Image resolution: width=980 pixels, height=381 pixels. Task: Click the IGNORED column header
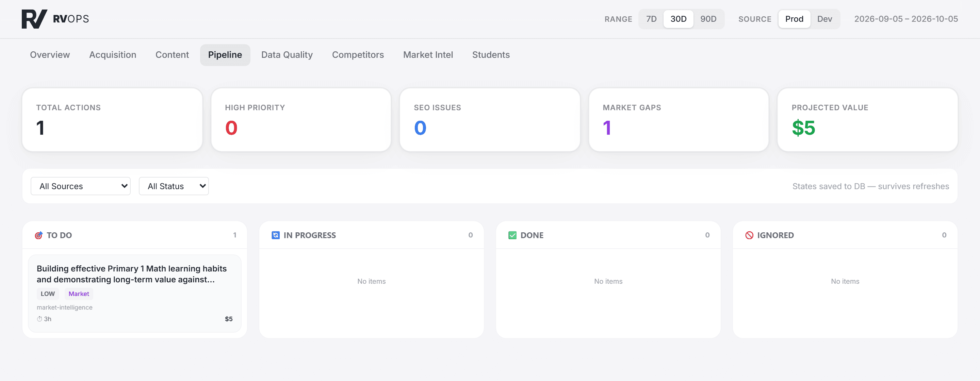(845, 235)
